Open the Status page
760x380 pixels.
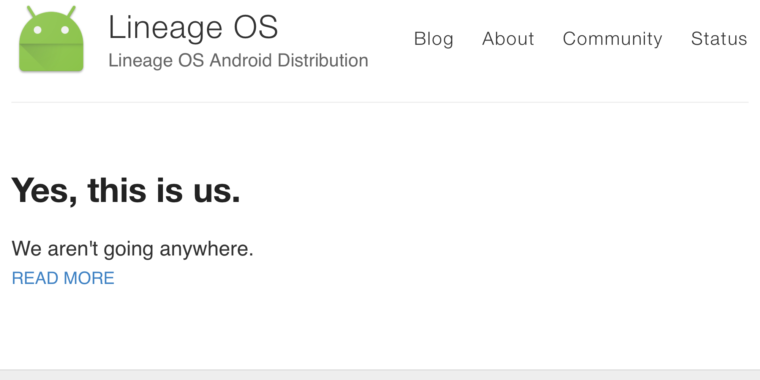tap(719, 39)
